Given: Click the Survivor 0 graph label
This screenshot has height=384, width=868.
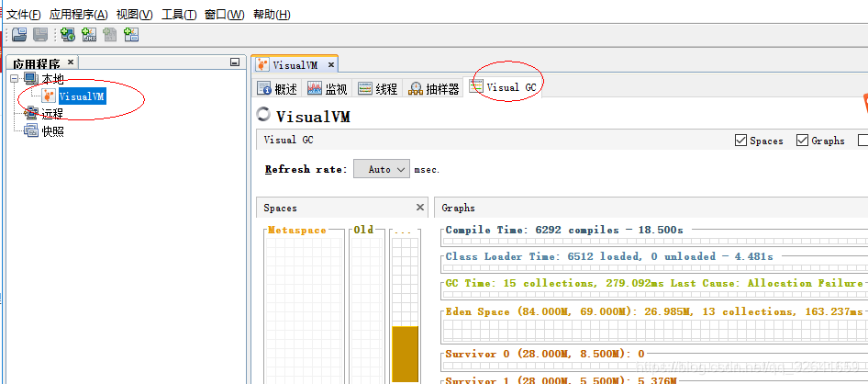Looking at the screenshot, I should coord(545,354).
